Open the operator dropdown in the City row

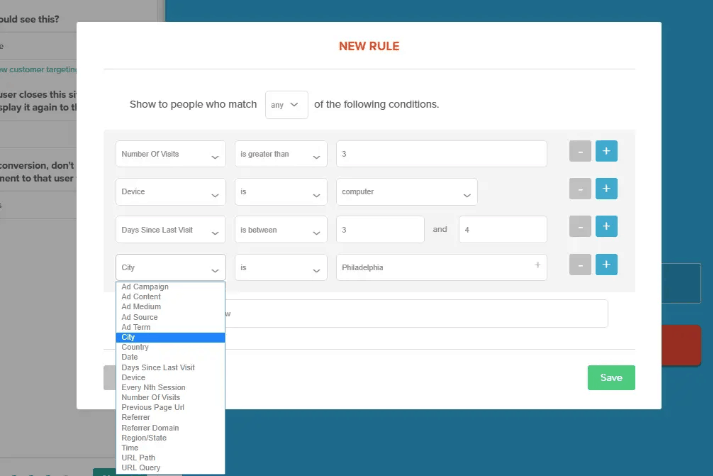[281, 267]
